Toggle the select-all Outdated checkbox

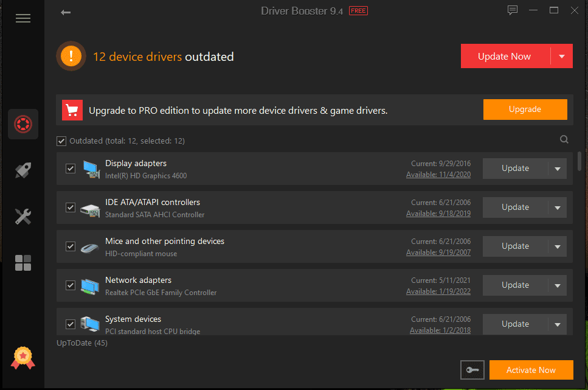tap(61, 141)
